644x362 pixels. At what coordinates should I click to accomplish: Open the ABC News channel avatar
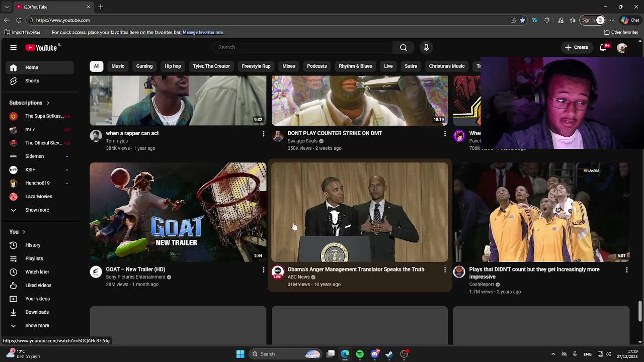point(278,272)
